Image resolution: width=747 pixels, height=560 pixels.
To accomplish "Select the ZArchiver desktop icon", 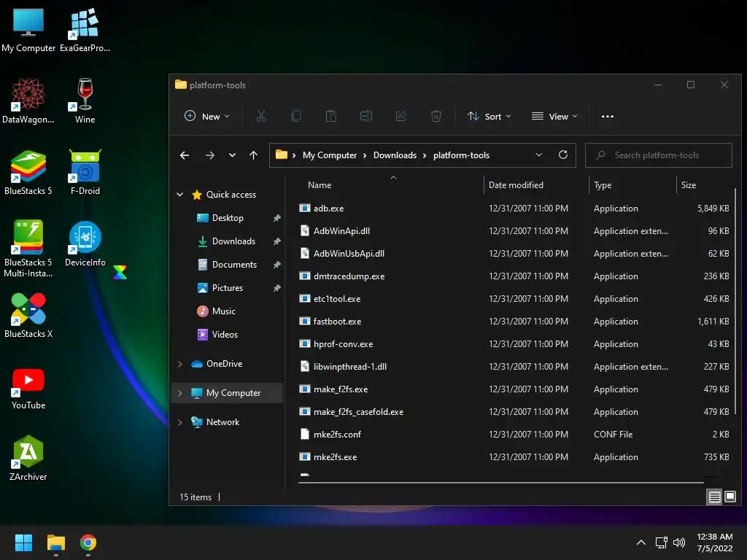I will 28,458.
